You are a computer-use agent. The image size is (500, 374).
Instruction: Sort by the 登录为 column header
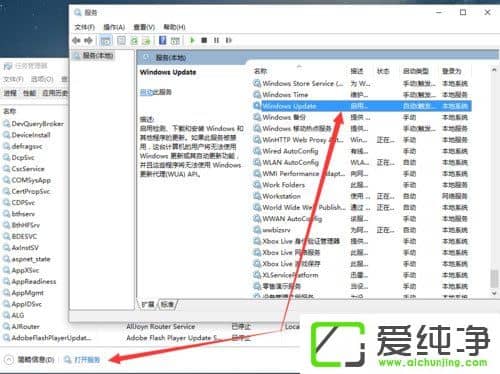click(x=451, y=71)
